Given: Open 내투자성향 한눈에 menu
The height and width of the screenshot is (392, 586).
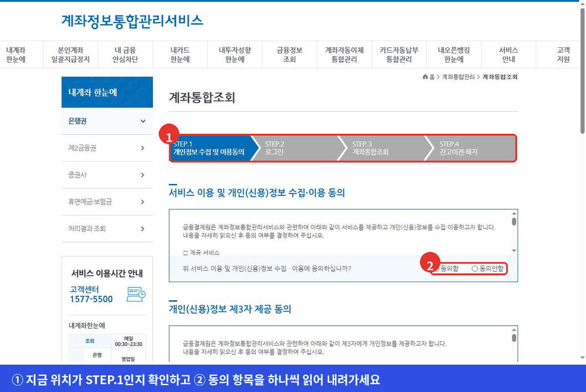Looking at the screenshot, I should click(x=234, y=55).
